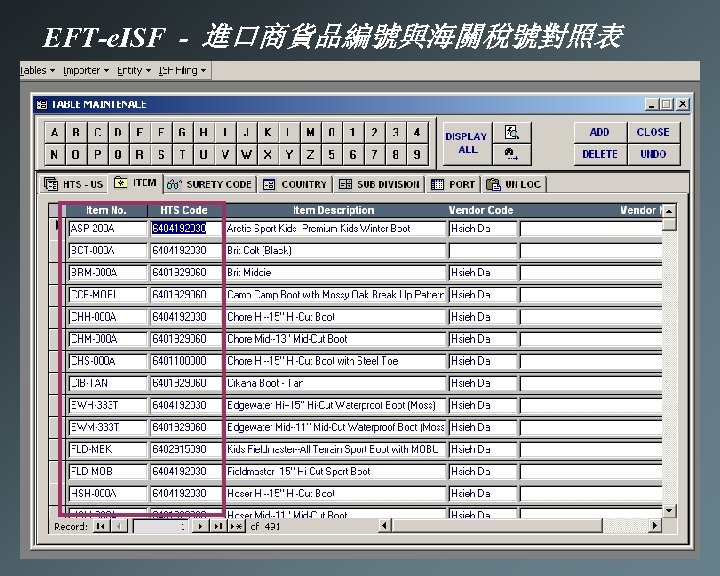The image size is (720, 576).
Task: Click the horizontal scrollbar left arrow
Action: click(384, 525)
